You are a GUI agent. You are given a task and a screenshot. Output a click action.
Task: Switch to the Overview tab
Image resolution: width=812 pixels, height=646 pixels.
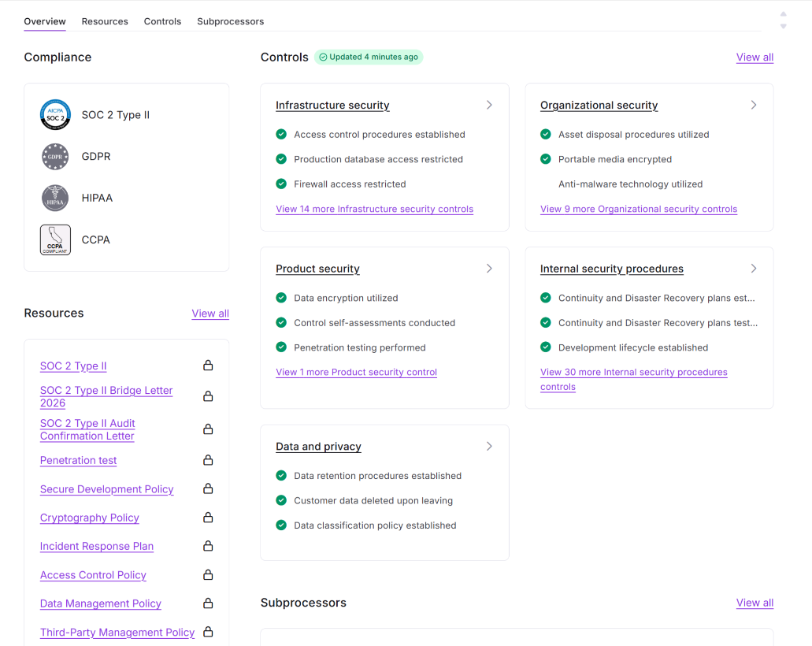45,21
